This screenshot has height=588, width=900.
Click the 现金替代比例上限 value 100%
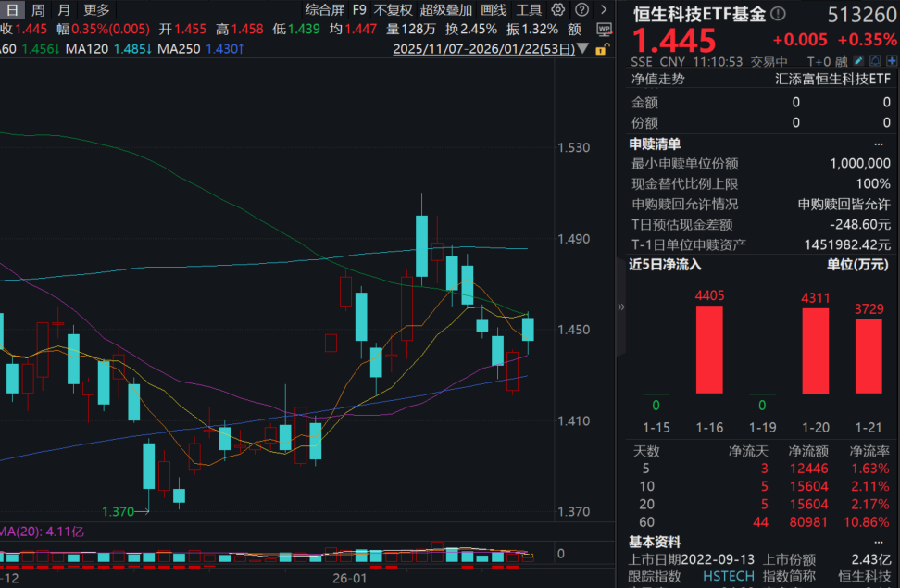pyautogui.click(x=873, y=183)
